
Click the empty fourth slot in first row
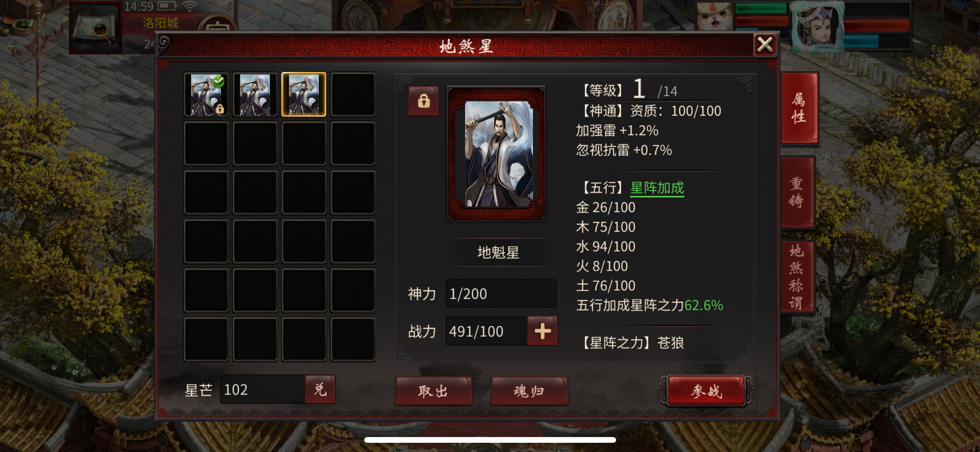point(353,95)
